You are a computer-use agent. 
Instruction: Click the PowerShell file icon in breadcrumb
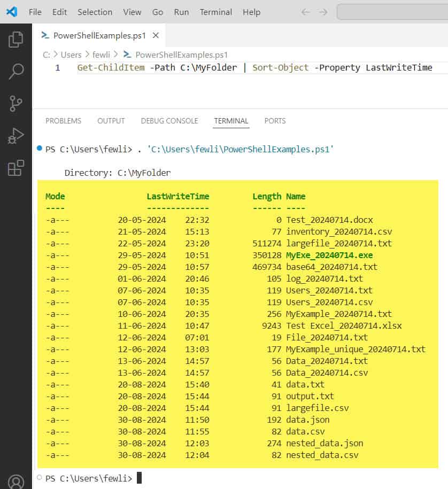click(127, 55)
